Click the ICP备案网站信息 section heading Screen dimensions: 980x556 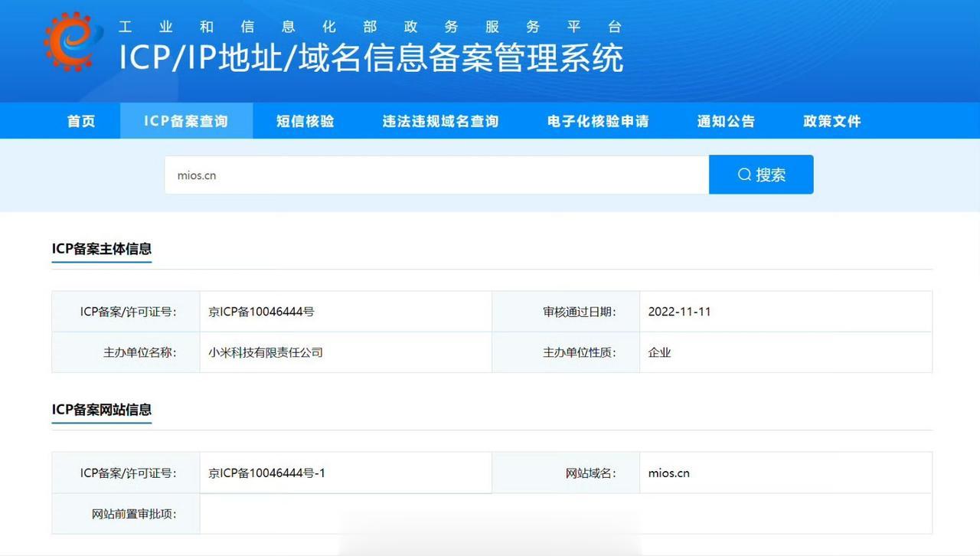tap(102, 410)
